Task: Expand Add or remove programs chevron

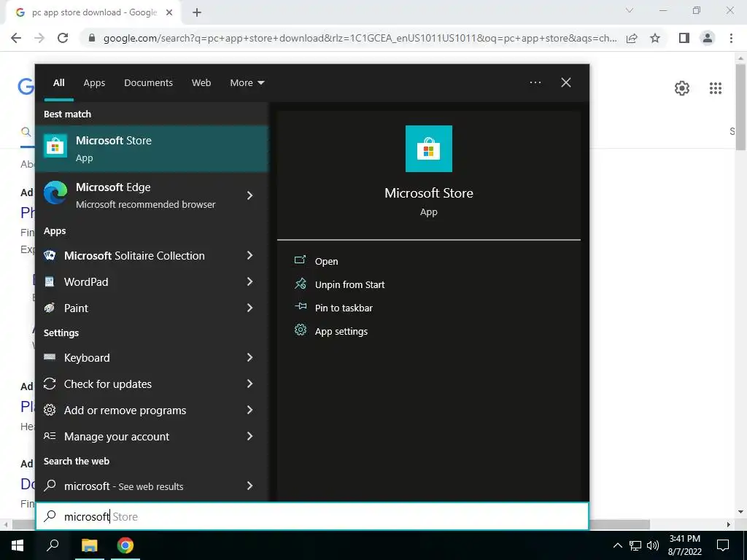Action: [249, 410]
